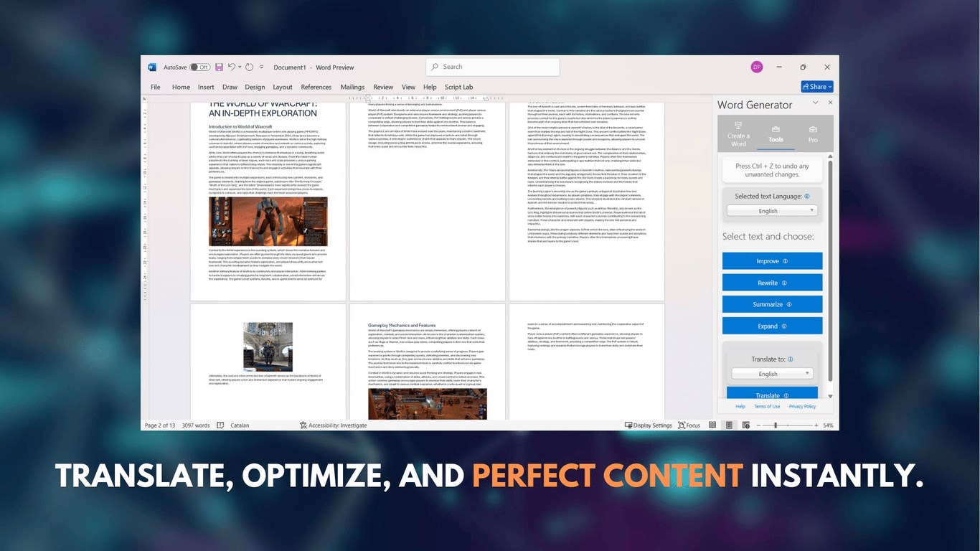This screenshot has width=980, height=551.
Task: Open the File menu
Action: (155, 88)
